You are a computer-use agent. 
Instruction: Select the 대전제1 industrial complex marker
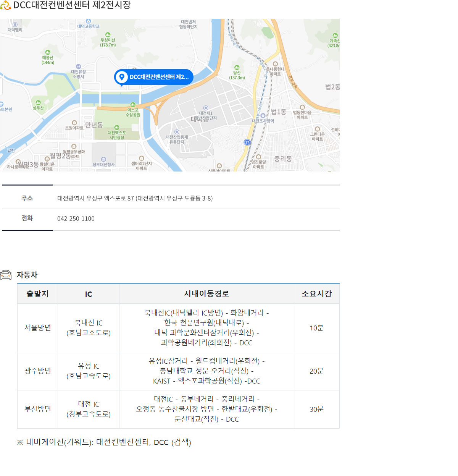pos(206,108)
